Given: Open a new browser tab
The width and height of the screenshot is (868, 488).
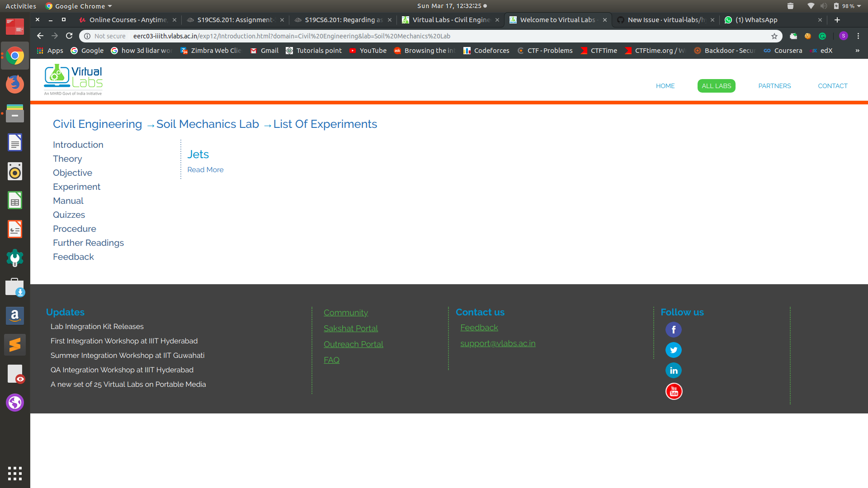Looking at the screenshot, I should coord(837,20).
